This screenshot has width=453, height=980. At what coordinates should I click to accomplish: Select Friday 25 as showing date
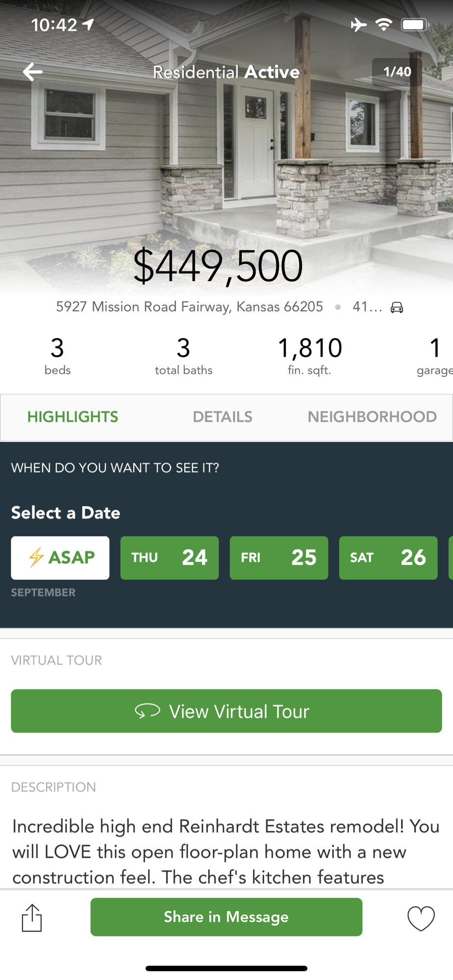[x=279, y=558]
